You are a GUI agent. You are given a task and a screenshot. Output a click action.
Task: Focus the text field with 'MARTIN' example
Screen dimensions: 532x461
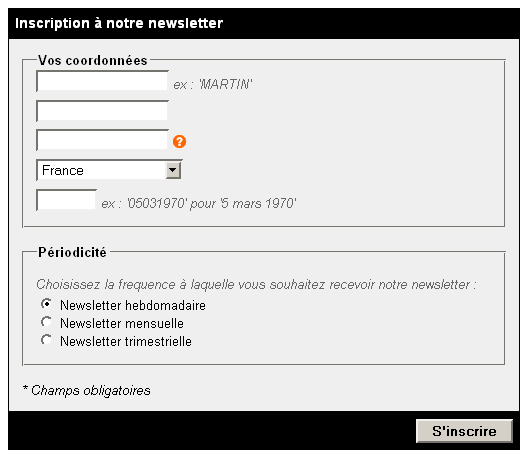click(102, 81)
